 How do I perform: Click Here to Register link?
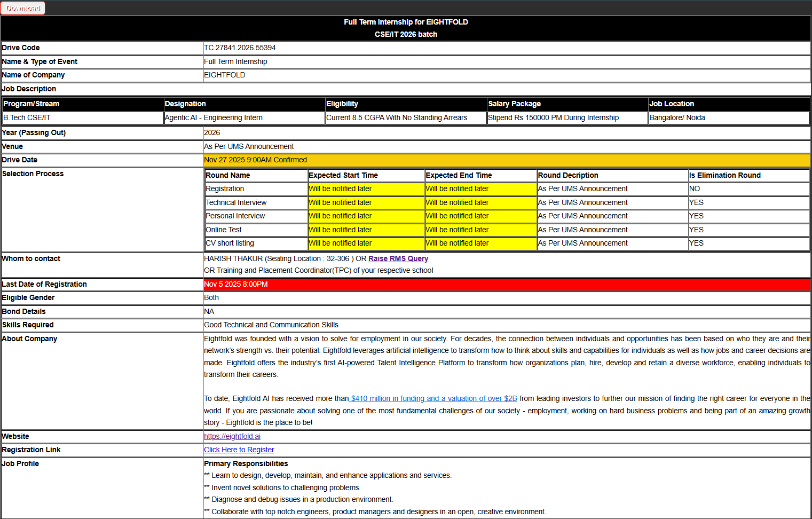click(x=239, y=450)
